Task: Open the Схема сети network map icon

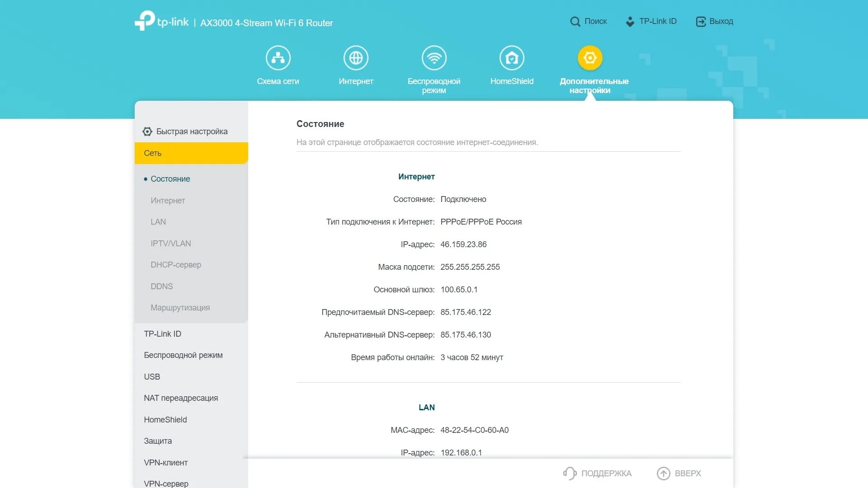Action: pyautogui.click(x=278, y=58)
